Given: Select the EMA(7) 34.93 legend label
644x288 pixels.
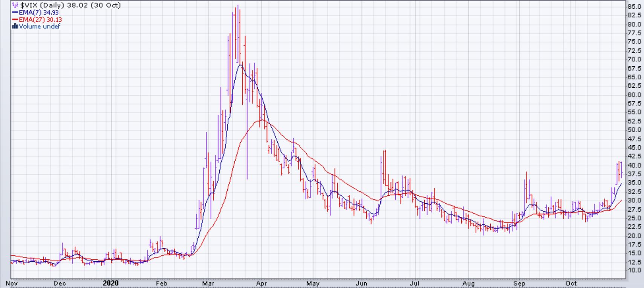Looking at the screenshot, I should click(x=39, y=12).
